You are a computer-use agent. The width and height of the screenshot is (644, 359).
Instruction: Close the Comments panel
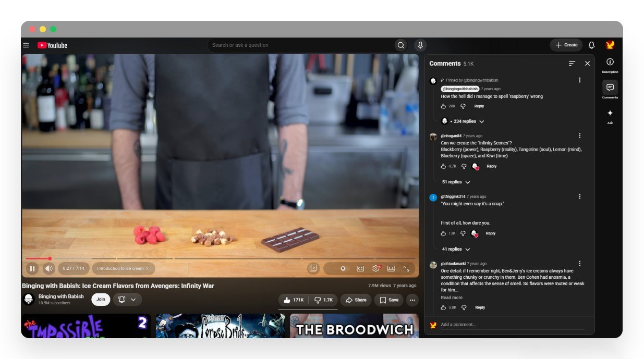tap(587, 63)
